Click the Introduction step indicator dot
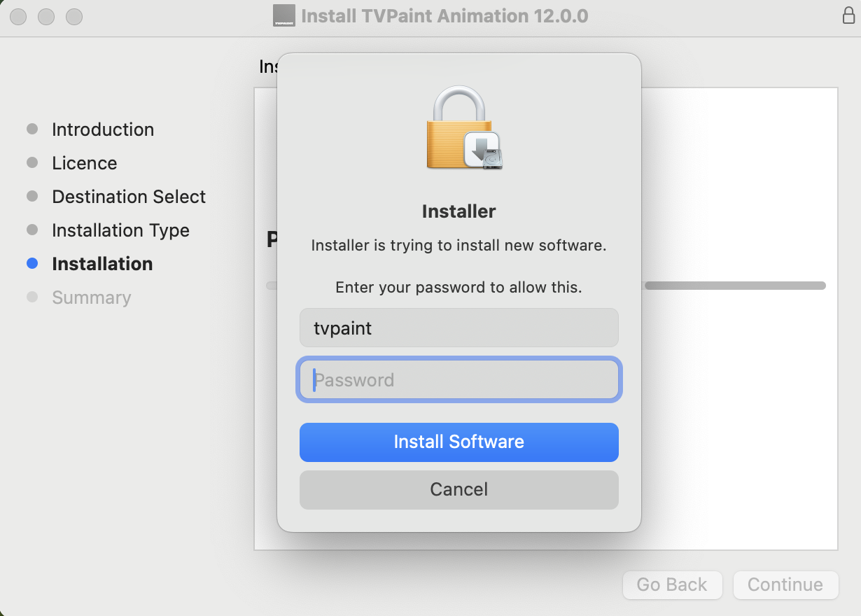 point(32,129)
